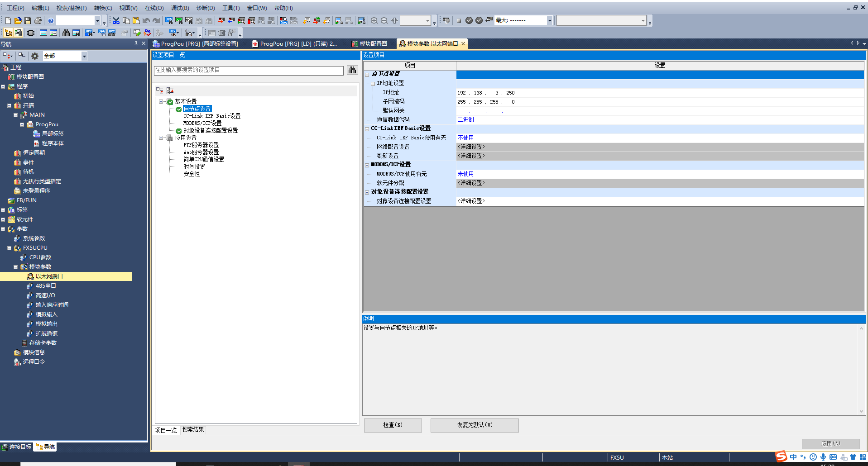
Task: Click the Sogou input method tray icon
Action: point(781,456)
